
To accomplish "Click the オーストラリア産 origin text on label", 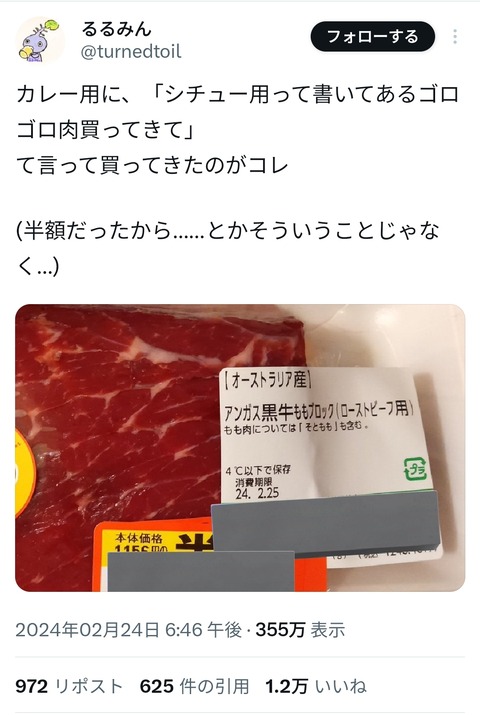I will pos(267,380).
